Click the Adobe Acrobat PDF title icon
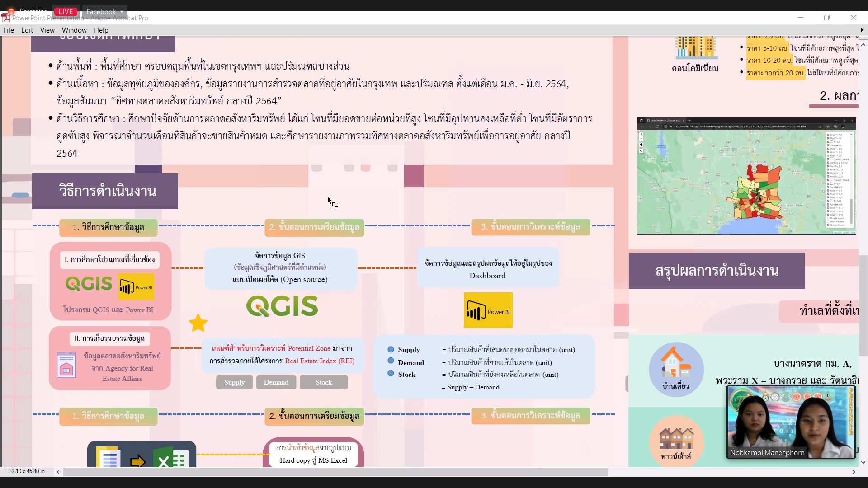This screenshot has height=488, width=868. (x=5, y=18)
